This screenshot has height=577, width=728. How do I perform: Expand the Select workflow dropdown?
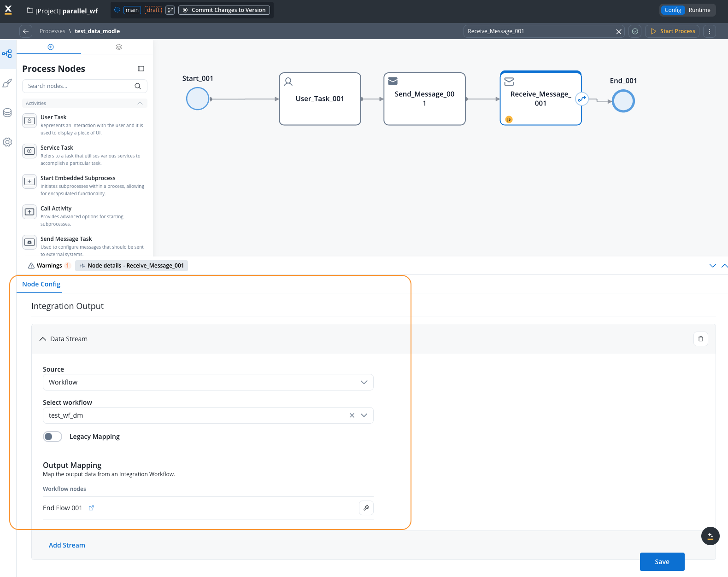[364, 415]
